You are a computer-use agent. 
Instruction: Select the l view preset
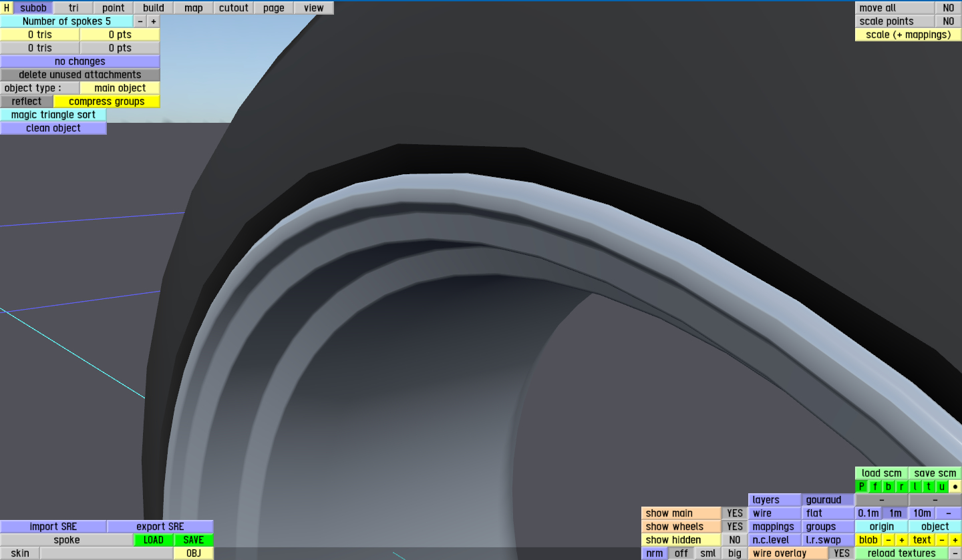(915, 487)
